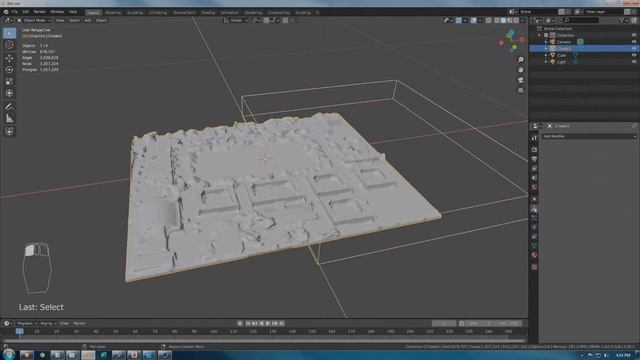Open the Object properties tab icon

(x=534, y=199)
